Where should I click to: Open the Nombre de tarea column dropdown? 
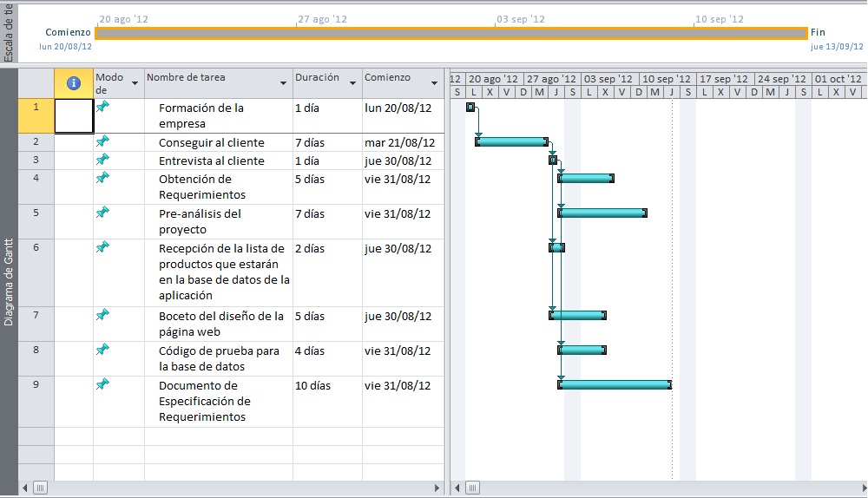coord(284,83)
